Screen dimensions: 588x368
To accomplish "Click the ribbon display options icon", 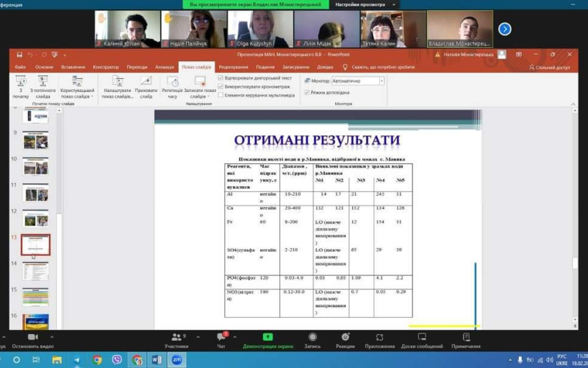I will tap(519, 54).
